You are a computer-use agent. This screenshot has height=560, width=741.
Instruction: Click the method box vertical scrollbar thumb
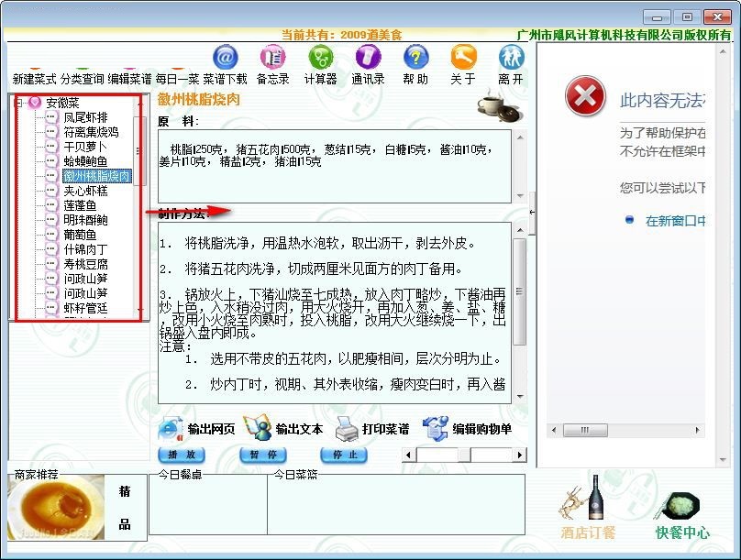[520, 291]
